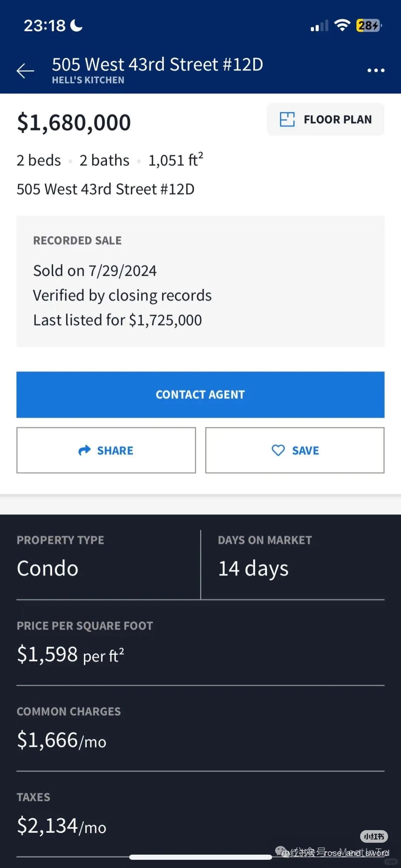Save this listing with SAVE button

[295, 450]
